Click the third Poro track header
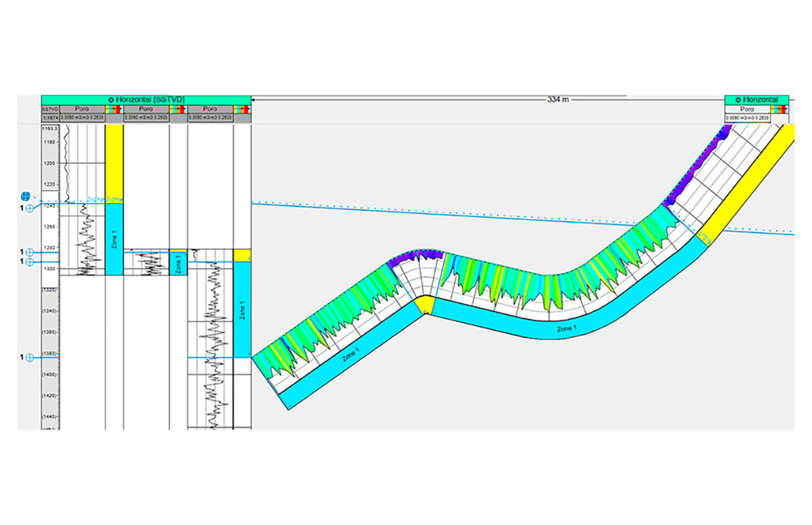812x525 pixels. click(210, 109)
